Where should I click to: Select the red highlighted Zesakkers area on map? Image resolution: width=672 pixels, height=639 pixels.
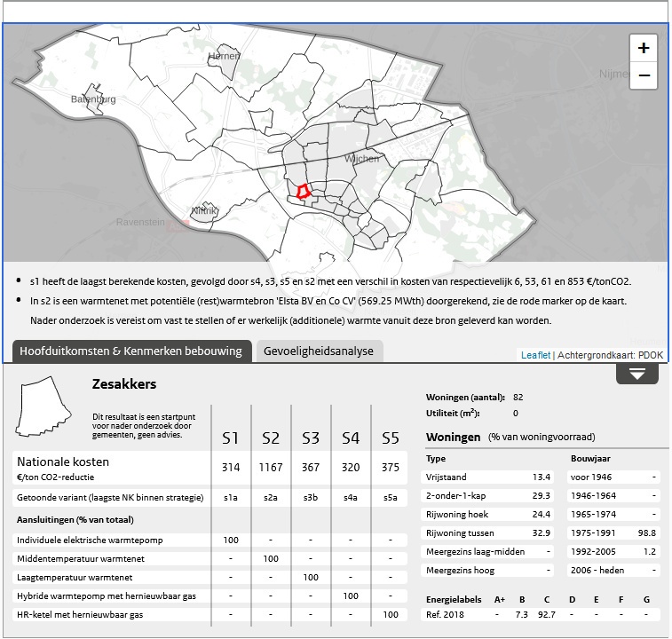pos(304,191)
